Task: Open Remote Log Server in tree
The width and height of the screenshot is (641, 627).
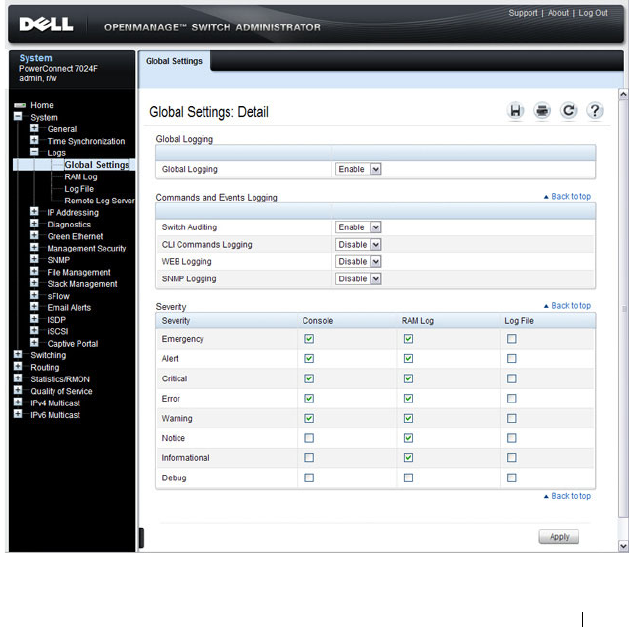Action: (x=99, y=201)
